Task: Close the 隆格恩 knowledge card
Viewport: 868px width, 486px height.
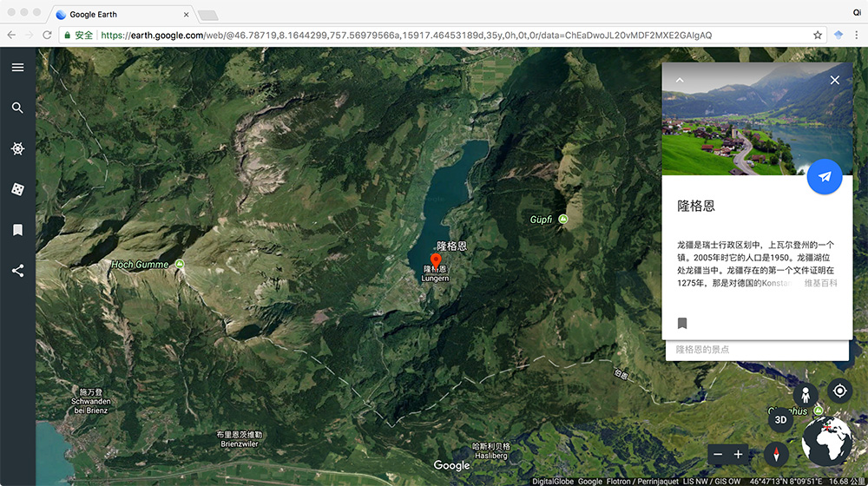Action: click(x=835, y=80)
